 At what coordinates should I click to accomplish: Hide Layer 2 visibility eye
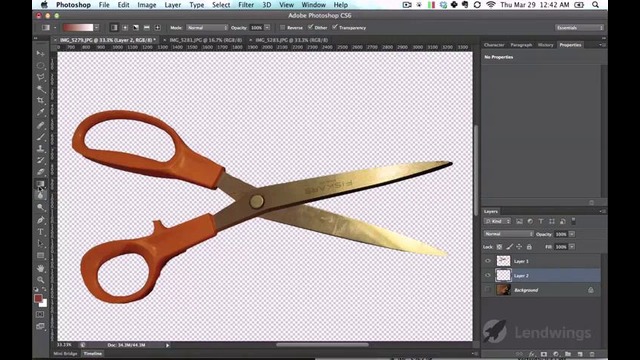[x=488, y=276]
